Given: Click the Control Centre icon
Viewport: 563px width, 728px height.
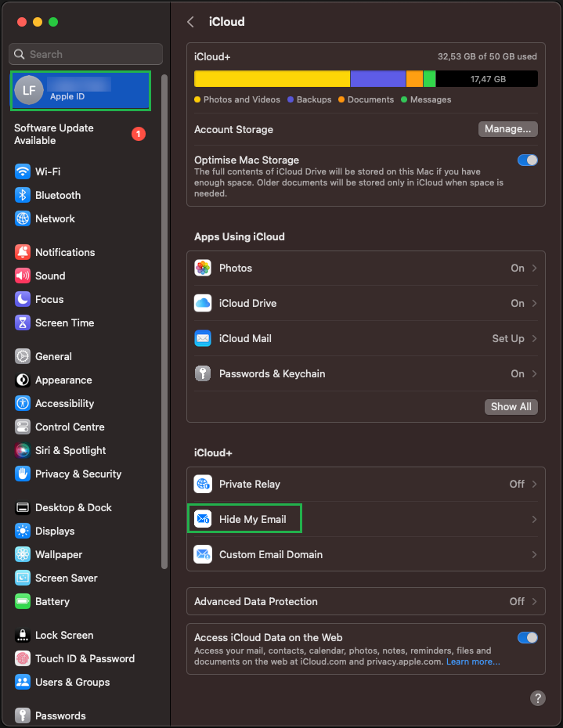Looking at the screenshot, I should point(22,427).
